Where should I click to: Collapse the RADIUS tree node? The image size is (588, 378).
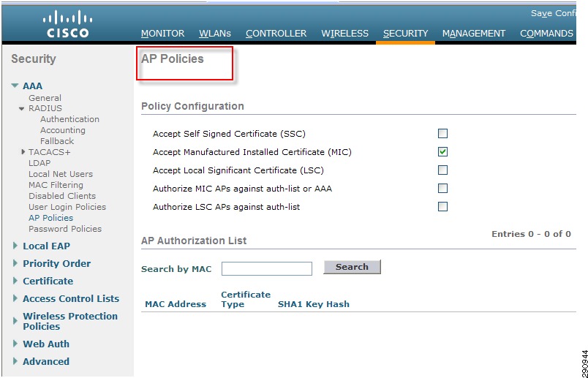[x=22, y=109]
